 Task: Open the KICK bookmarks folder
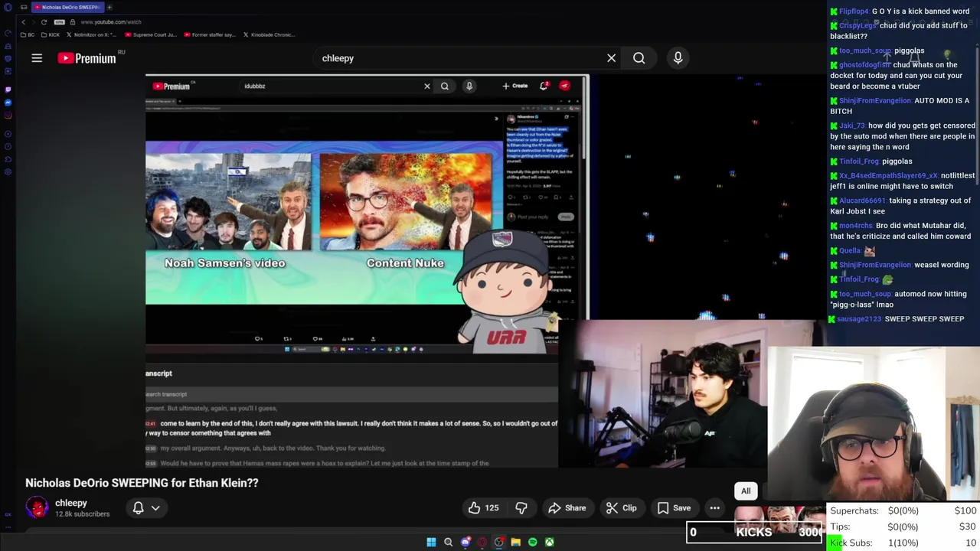tap(50, 34)
